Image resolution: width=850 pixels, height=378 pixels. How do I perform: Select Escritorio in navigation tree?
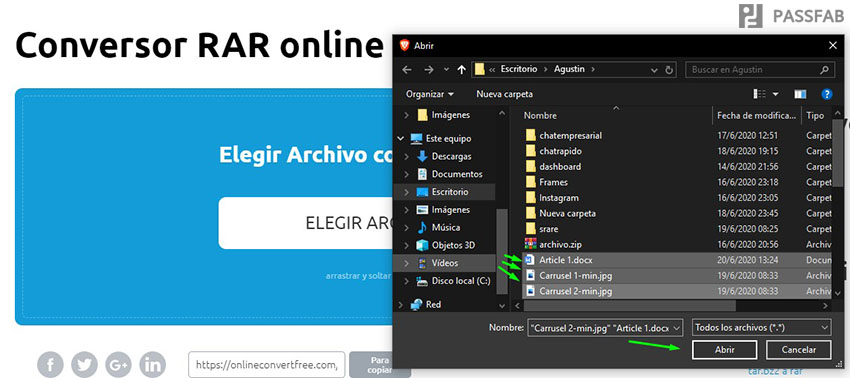[443, 192]
